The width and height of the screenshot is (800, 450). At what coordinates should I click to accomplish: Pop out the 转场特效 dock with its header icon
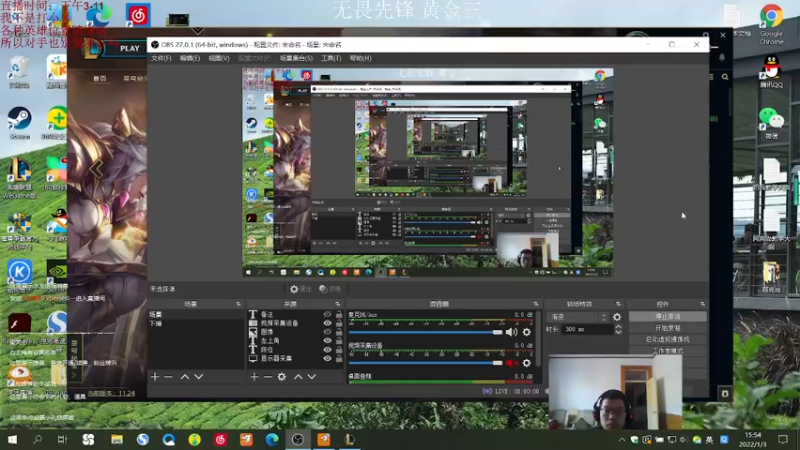pos(618,304)
